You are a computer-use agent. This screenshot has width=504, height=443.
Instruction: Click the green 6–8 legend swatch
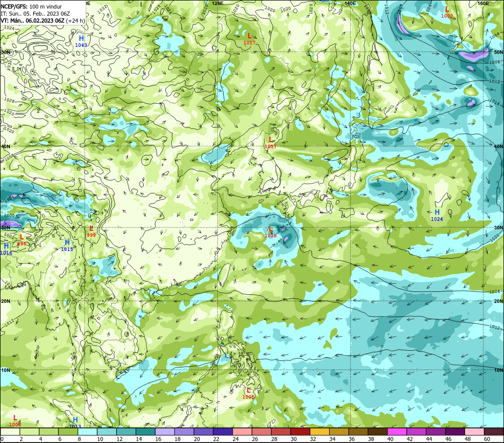(68, 431)
